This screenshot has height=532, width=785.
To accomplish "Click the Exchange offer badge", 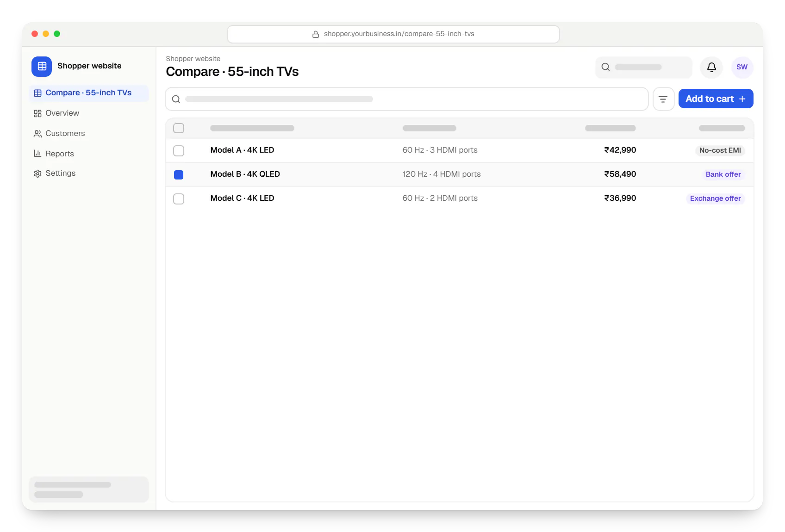I will 715,198.
